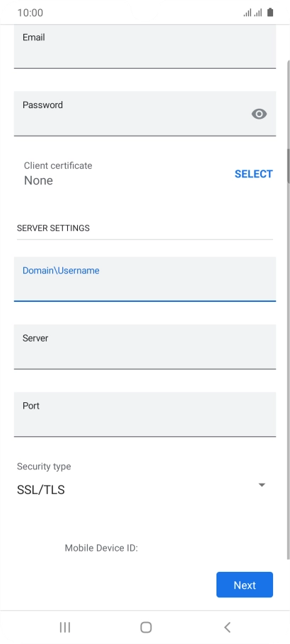This screenshot has width=290, height=644.
Task: Click the Domain\Username field
Action: [x=145, y=279]
